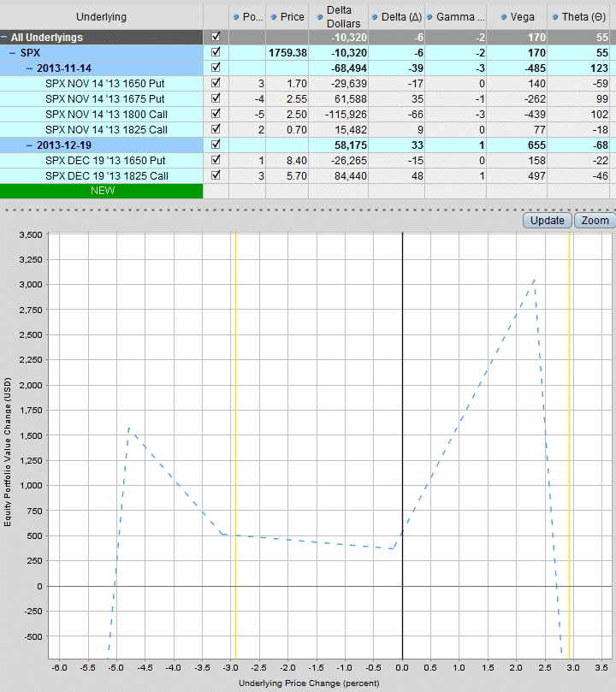Screen dimensions: 616x692
Task: Click Theta value 102 for 1800 Call
Action: click(x=599, y=115)
